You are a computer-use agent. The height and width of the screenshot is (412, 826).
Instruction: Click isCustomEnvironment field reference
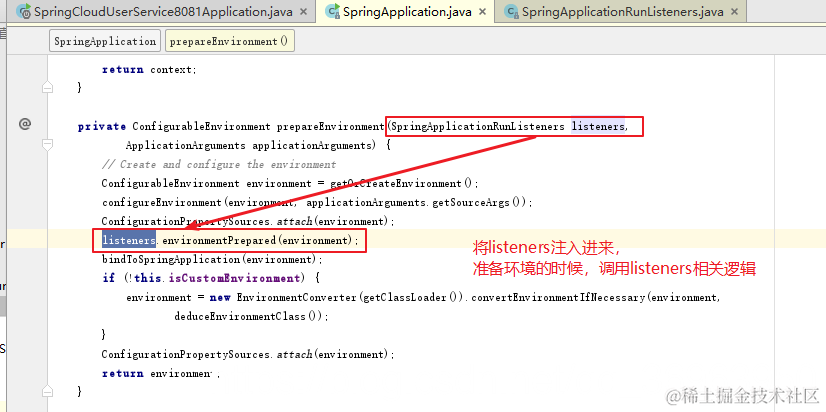tap(234, 278)
